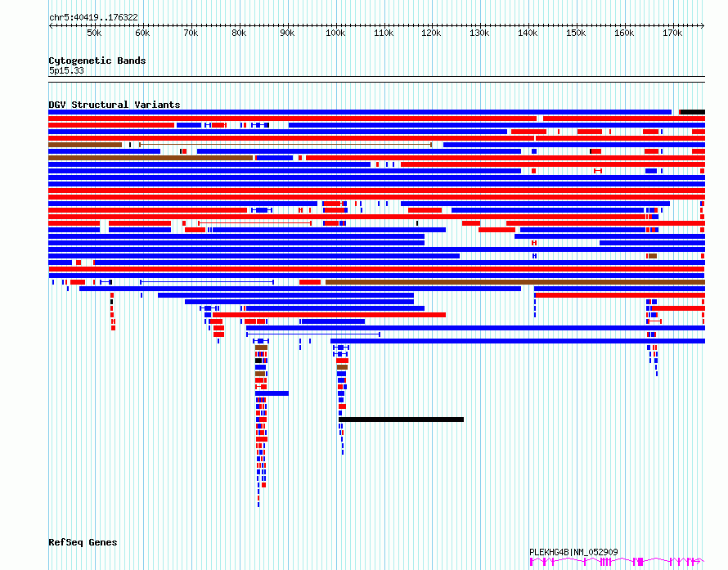728x570 pixels.
Task: Click the 120k ruler label
Action: tap(431, 33)
